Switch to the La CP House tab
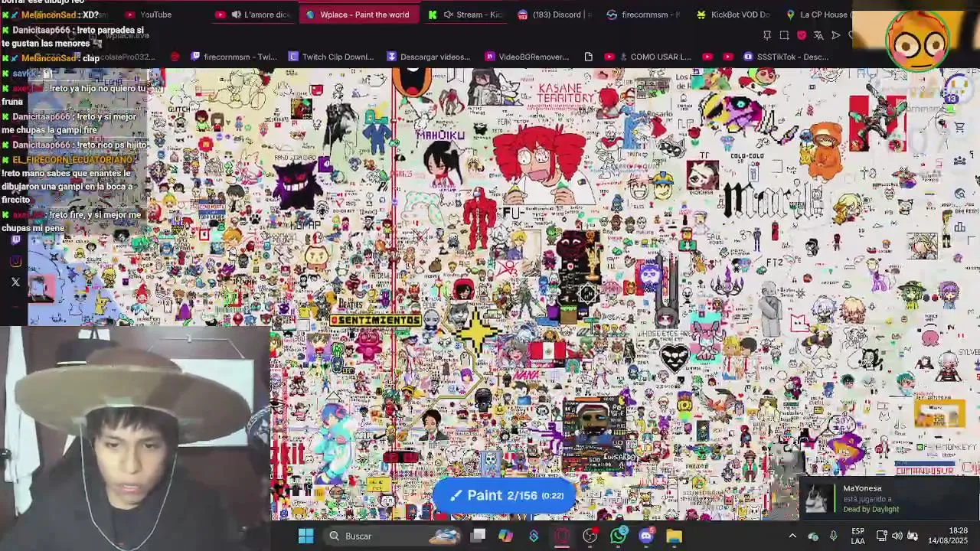980x551 pixels. point(817,15)
